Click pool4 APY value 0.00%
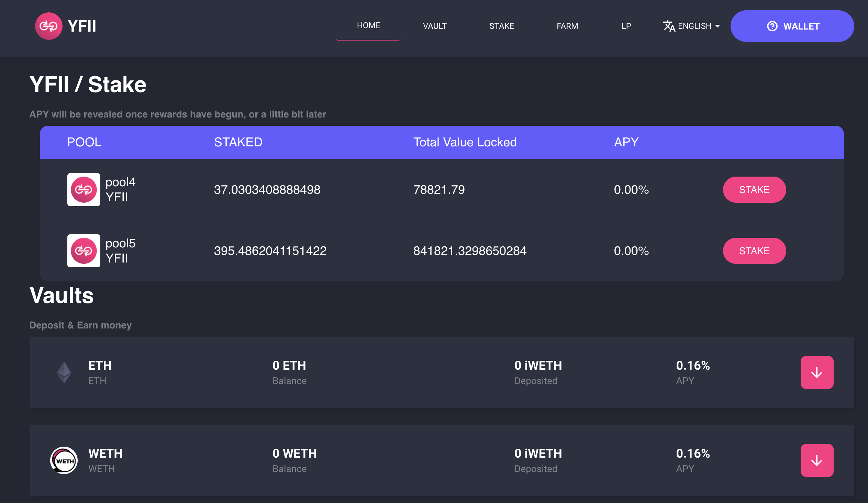The height and width of the screenshot is (503, 868). point(631,190)
